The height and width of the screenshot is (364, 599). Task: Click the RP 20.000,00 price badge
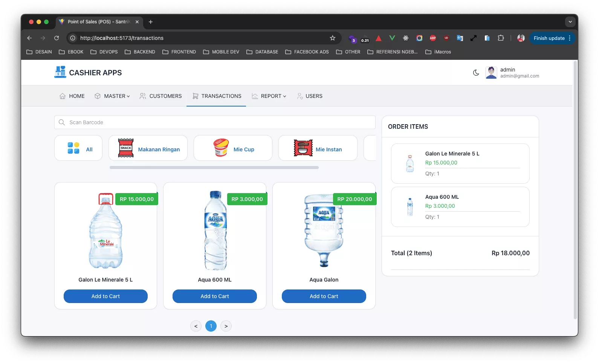click(355, 199)
